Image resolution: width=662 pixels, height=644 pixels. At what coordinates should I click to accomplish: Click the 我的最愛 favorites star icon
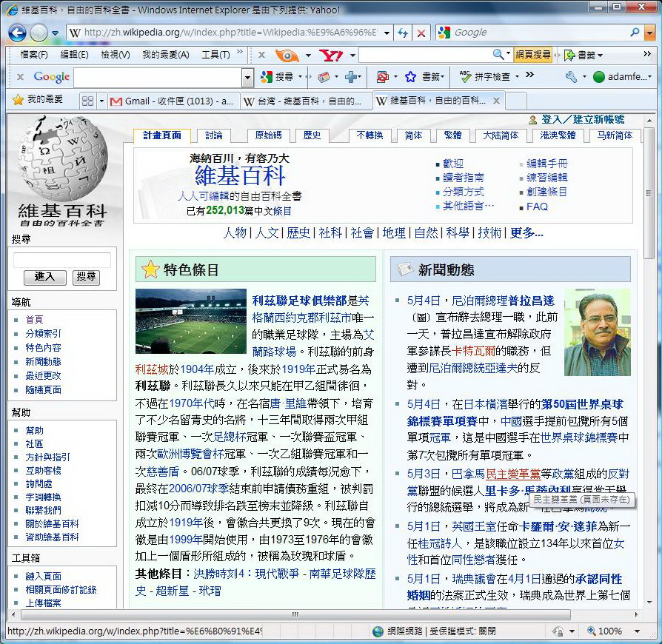point(19,100)
